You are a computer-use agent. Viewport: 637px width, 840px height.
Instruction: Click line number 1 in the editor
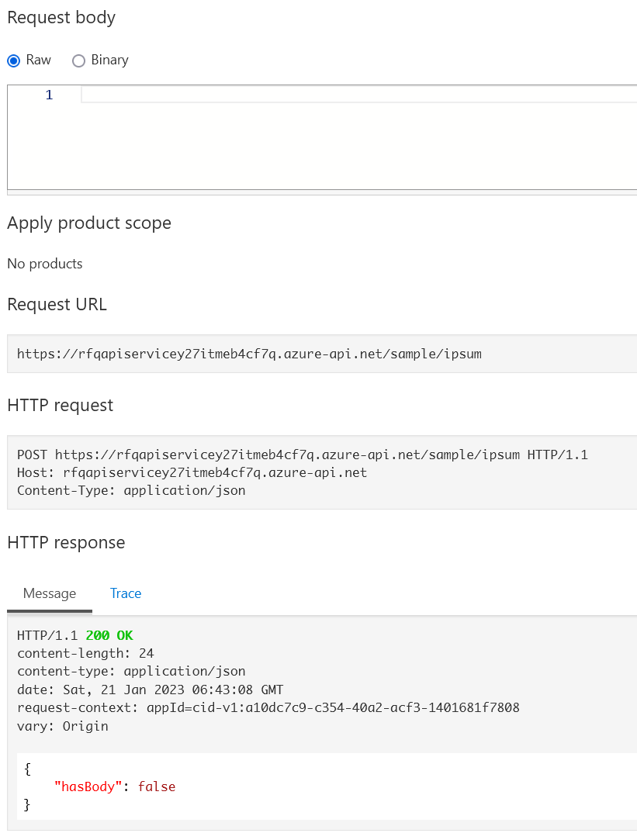(49, 94)
